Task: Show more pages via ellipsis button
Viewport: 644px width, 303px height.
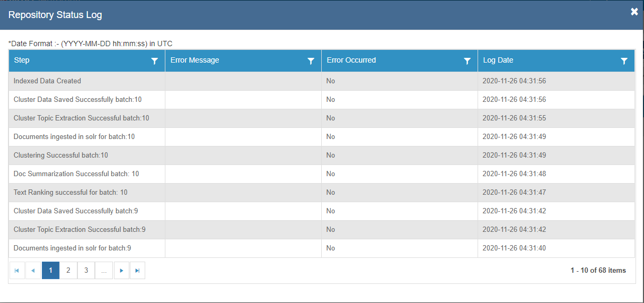Action: click(x=103, y=271)
